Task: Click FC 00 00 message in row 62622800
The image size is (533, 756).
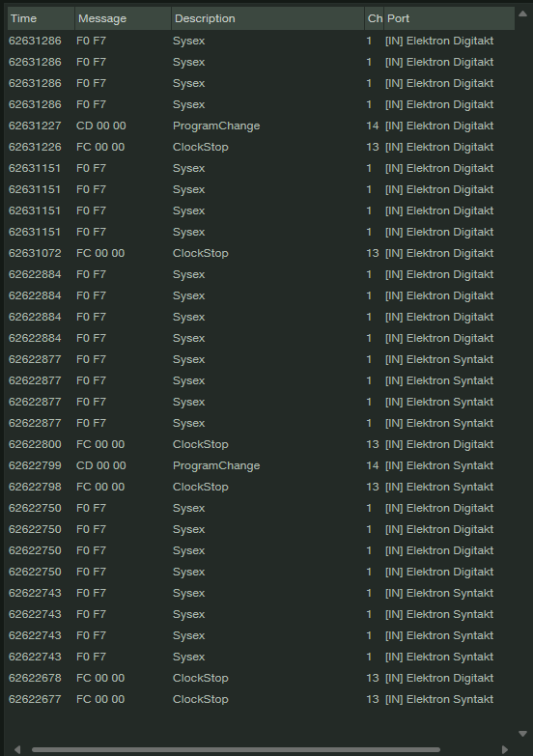Action: pos(100,444)
